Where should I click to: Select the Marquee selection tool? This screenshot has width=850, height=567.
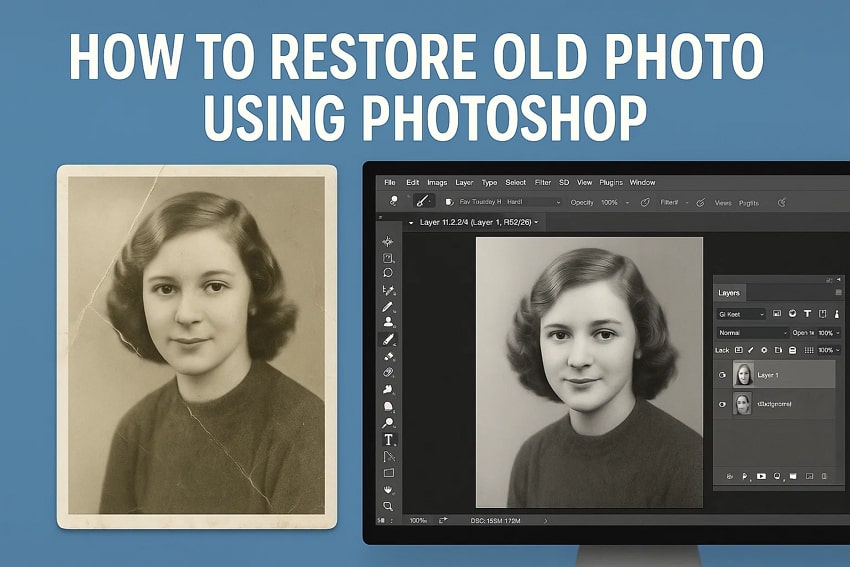click(388, 258)
